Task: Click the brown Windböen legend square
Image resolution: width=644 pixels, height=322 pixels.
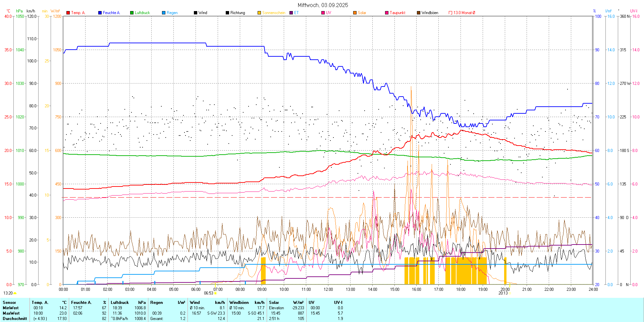Action: point(419,13)
